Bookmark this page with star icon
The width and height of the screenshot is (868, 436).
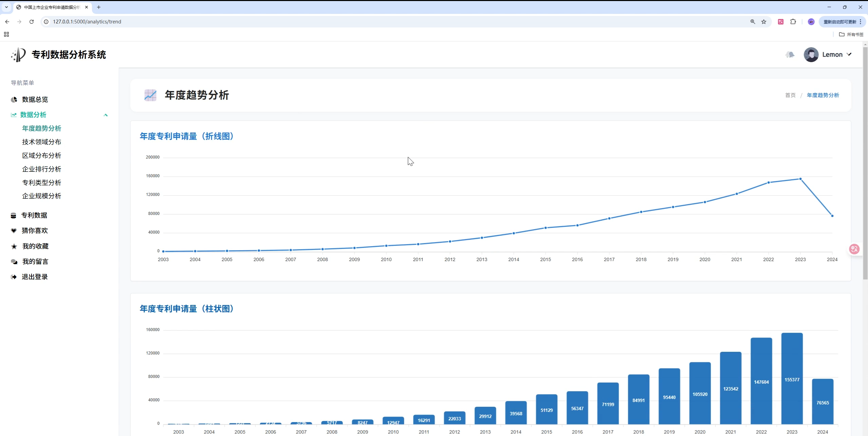coord(764,22)
